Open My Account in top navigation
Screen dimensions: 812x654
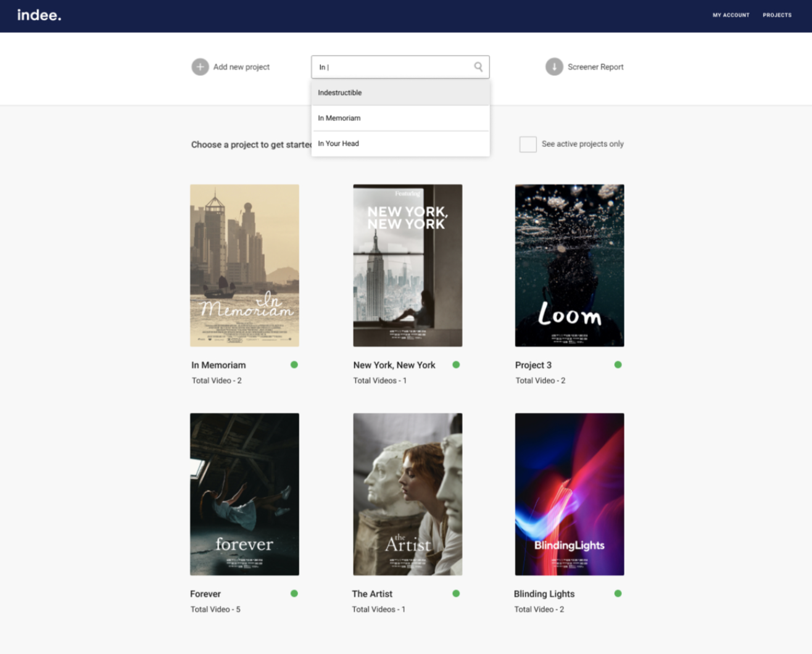(731, 15)
